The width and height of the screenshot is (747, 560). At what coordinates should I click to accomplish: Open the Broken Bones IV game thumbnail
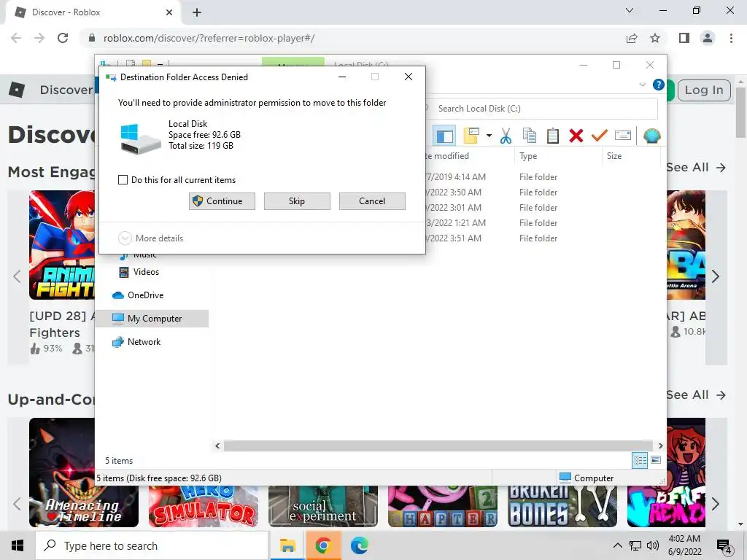point(562,506)
